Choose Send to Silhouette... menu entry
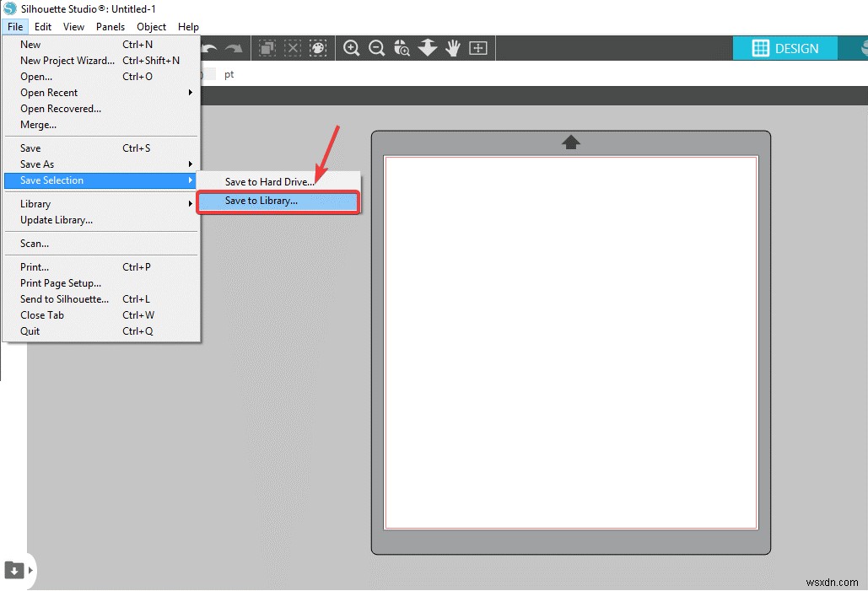 point(102,298)
